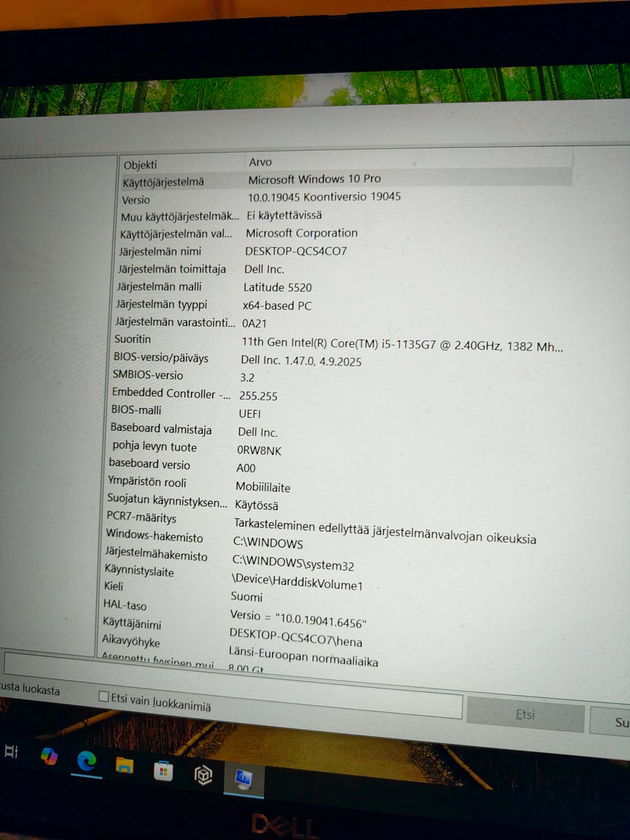Viewport: 630px width, 840px height.
Task: Click value 'Latitude 5520'
Action: (278, 287)
